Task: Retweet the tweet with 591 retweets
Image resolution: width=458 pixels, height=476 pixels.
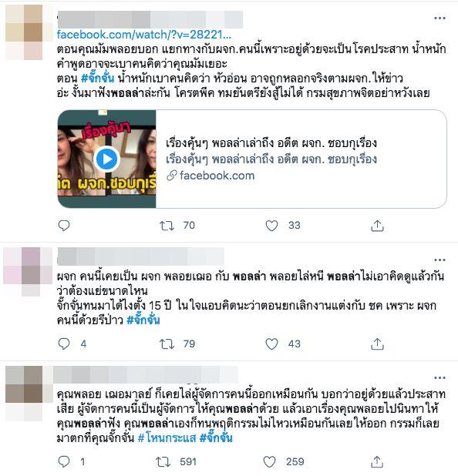Action: click(x=163, y=461)
